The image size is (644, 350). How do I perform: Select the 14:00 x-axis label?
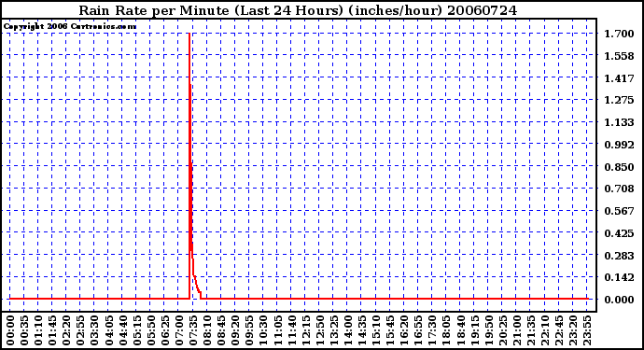point(348,331)
